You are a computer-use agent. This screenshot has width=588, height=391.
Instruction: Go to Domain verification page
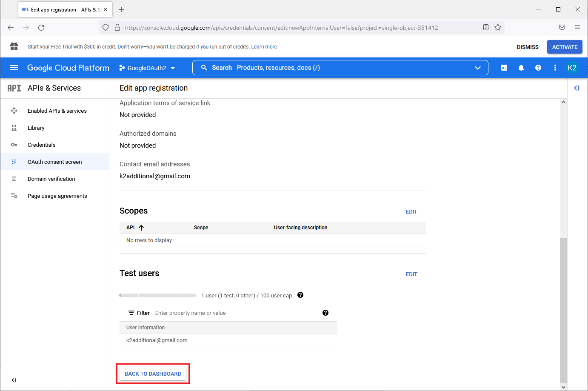(51, 179)
